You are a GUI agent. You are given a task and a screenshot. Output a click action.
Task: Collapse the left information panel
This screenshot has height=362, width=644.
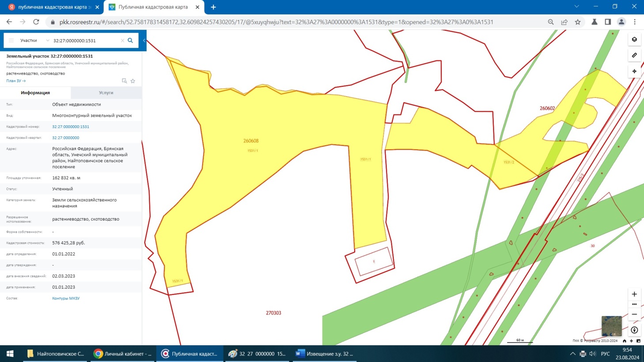[x=144, y=41]
